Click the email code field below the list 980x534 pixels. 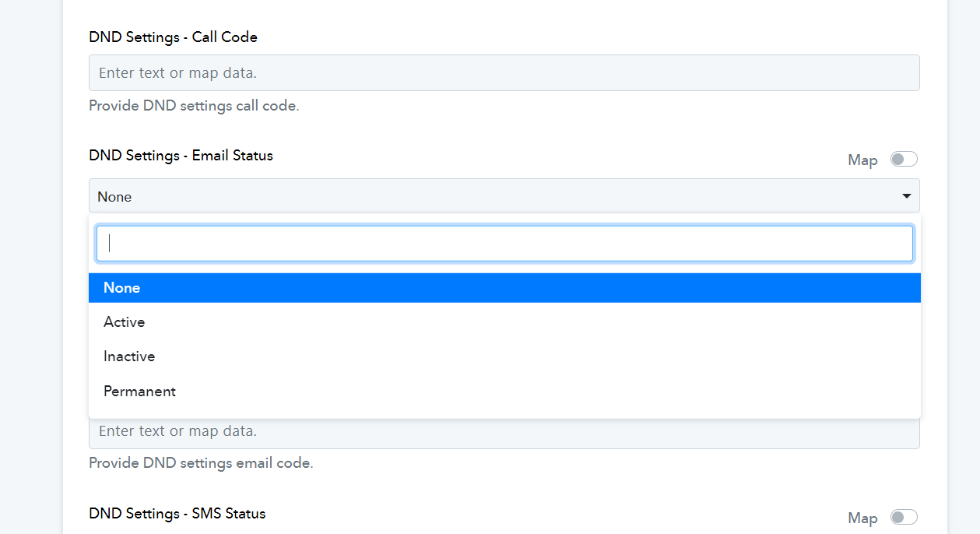point(504,434)
